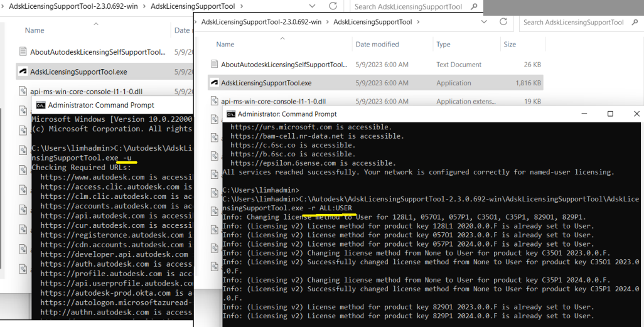Viewport: 644px width, 327px height.
Task: Click the AdskLicensingSupportTool.exe file name in the front window
Action: [x=266, y=83]
